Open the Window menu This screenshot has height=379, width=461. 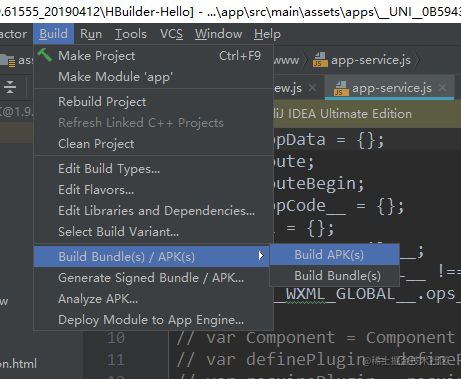(218, 34)
